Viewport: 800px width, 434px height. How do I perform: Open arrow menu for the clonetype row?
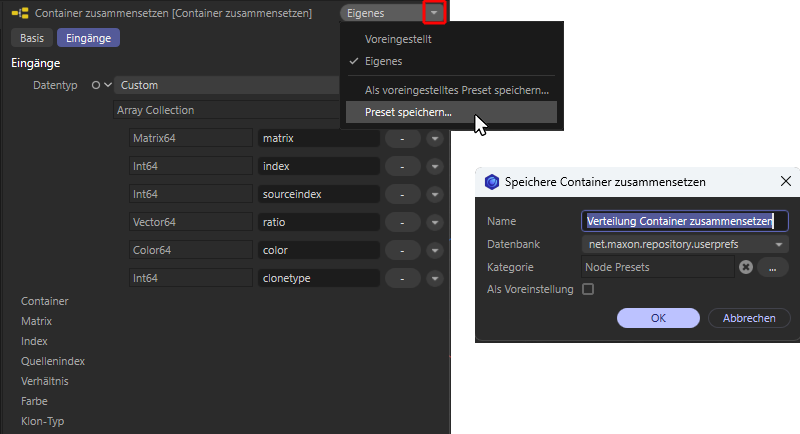pos(434,278)
